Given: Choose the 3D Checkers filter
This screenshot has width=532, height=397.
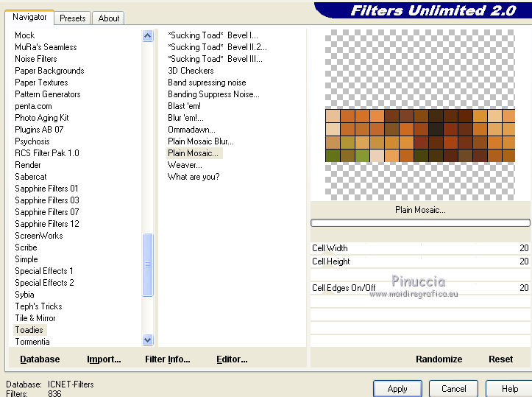Looking at the screenshot, I should (191, 71).
